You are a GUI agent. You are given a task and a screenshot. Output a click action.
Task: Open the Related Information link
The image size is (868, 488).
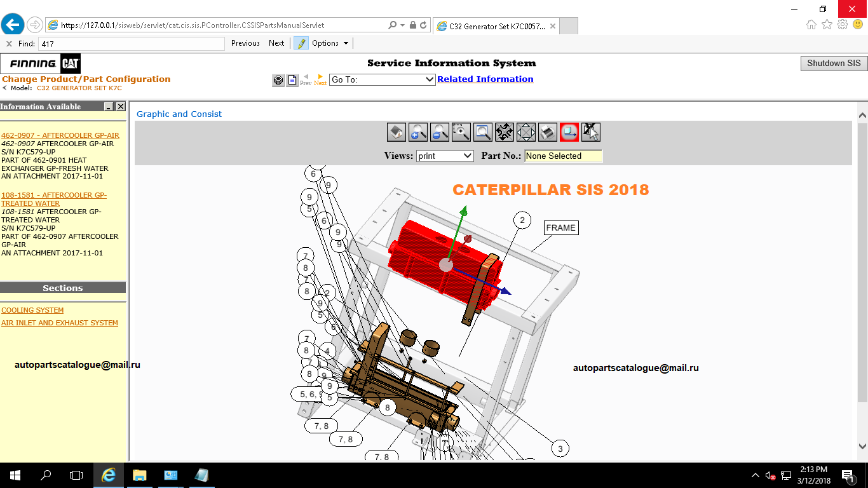click(485, 79)
